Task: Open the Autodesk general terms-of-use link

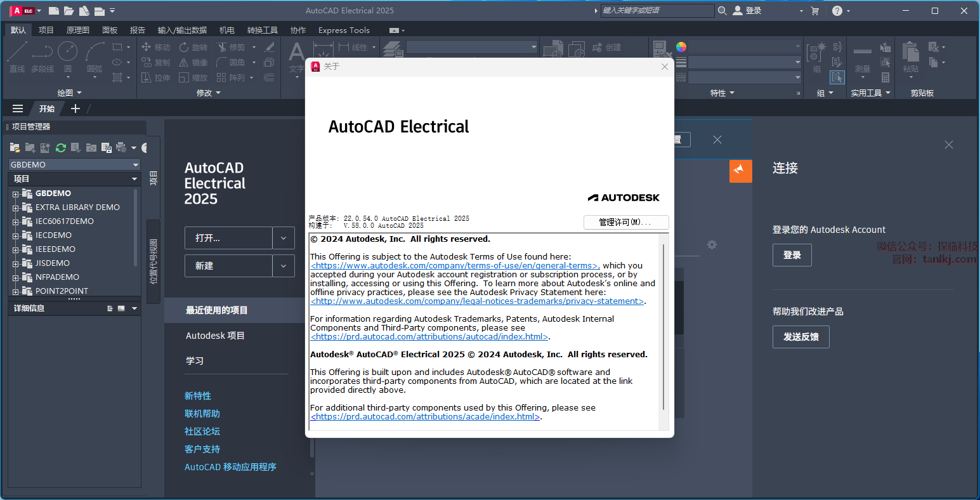Action: (454, 266)
